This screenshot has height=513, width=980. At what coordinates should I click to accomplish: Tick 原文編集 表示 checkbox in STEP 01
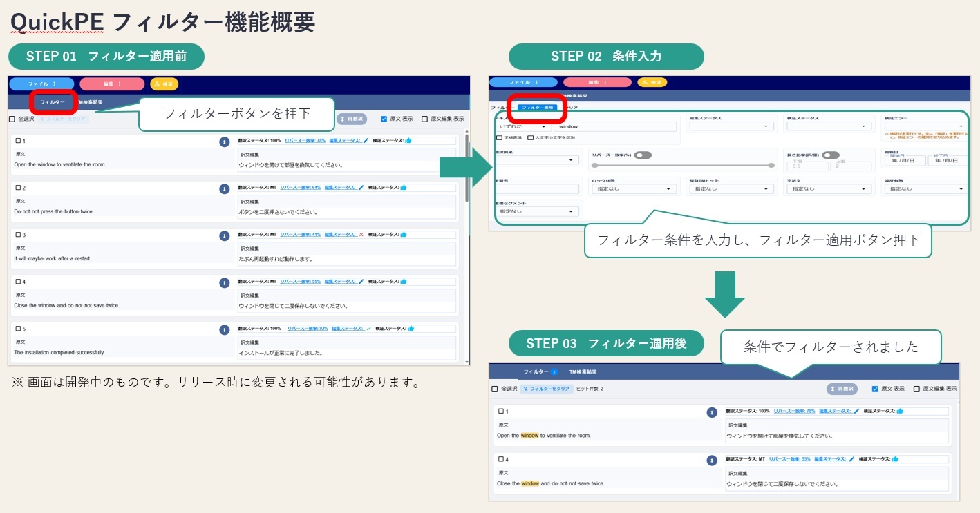point(424,119)
